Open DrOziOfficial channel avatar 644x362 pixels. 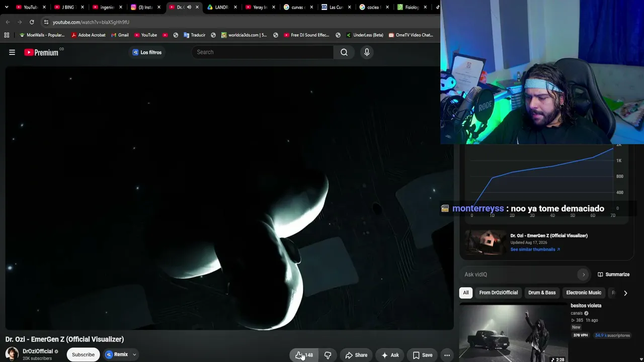click(x=12, y=354)
